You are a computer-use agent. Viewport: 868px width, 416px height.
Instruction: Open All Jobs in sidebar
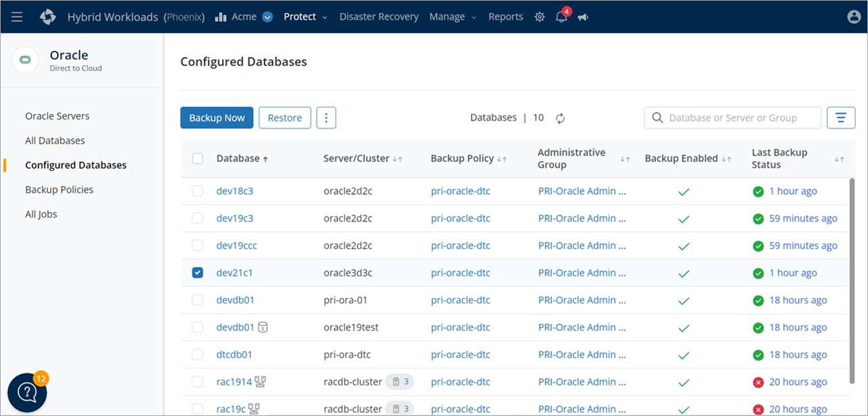pos(41,214)
